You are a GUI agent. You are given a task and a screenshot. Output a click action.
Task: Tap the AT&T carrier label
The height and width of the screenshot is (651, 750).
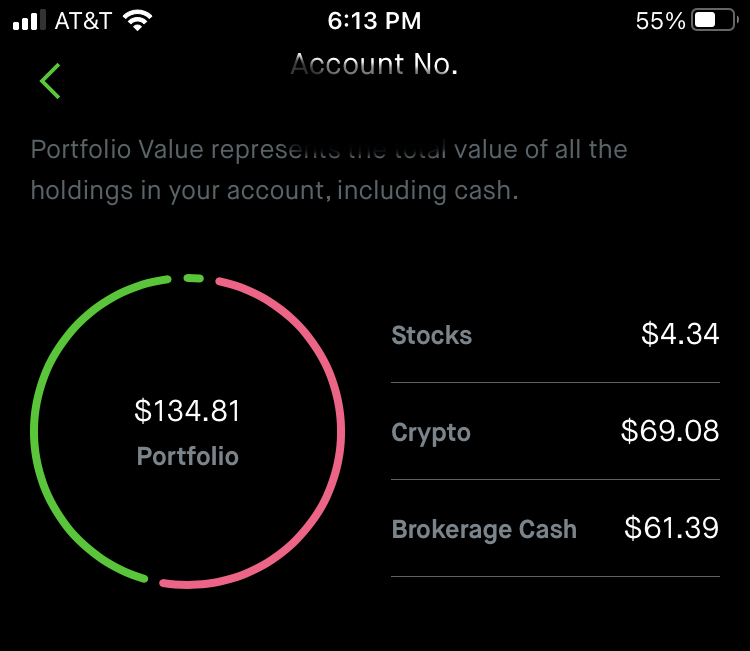pos(83,20)
